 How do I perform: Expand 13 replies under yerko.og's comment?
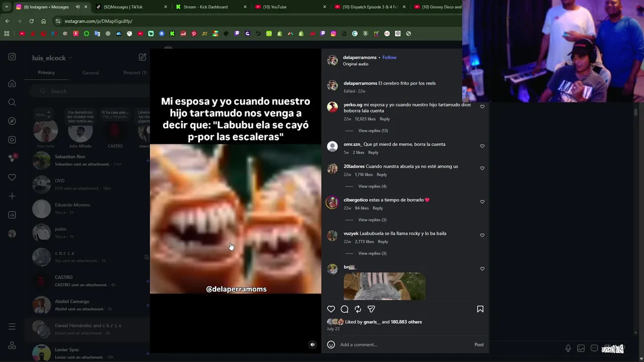[x=373, y=131]
